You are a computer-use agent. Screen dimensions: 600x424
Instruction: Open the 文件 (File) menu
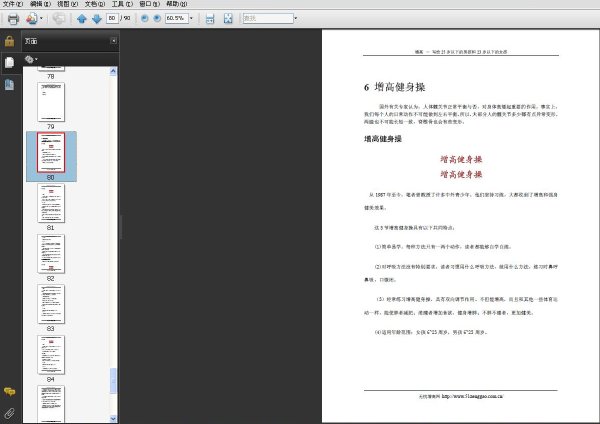pyautogui.click(x=13, y=4)
